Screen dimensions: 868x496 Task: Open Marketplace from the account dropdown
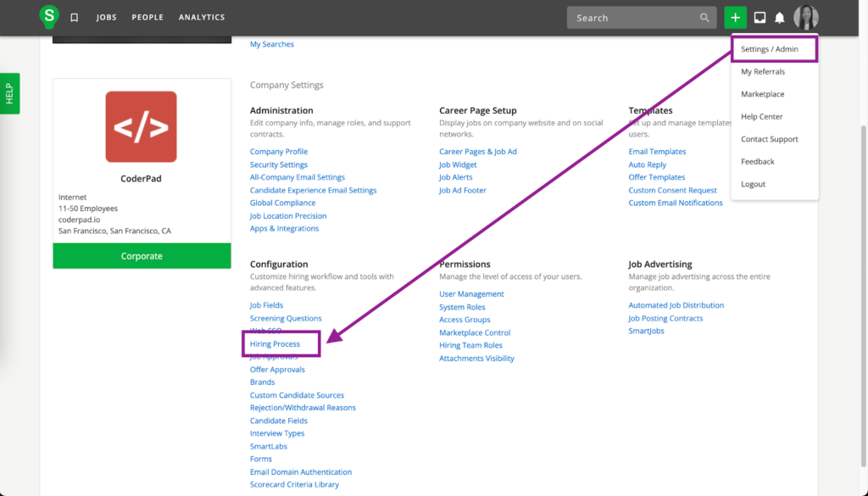click(x=759, y=93)
